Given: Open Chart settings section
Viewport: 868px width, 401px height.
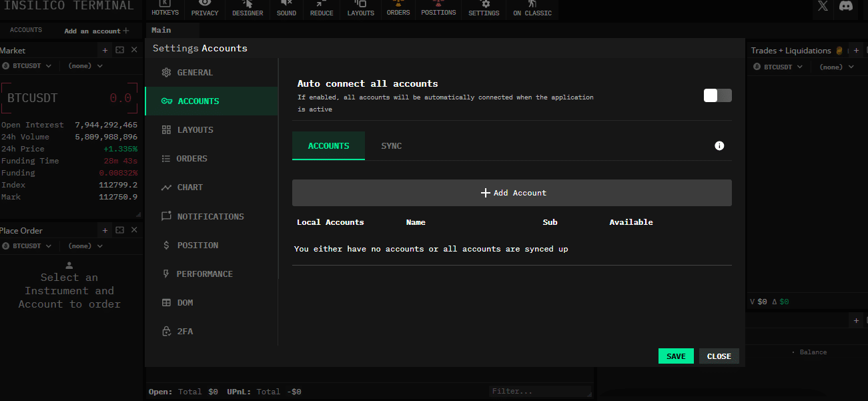Looking at the screenshot, I should pyautogui.click(x=211, y=187).
